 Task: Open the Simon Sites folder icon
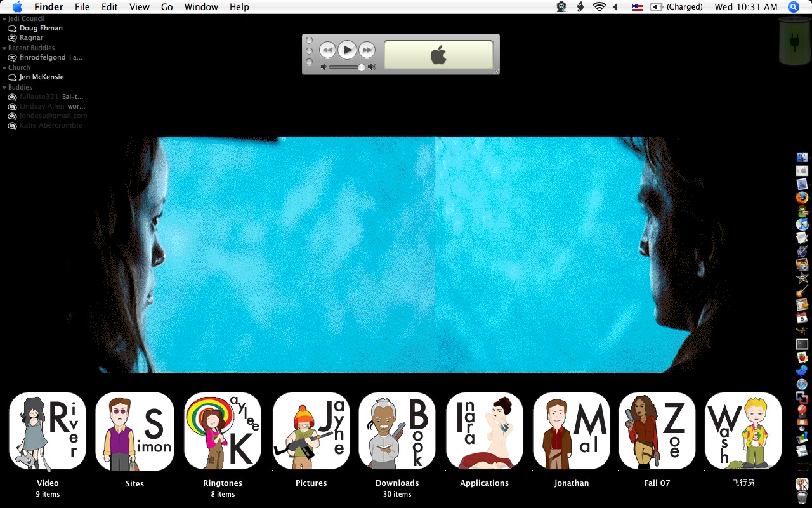pyautogui.click(x=134, y=431)
